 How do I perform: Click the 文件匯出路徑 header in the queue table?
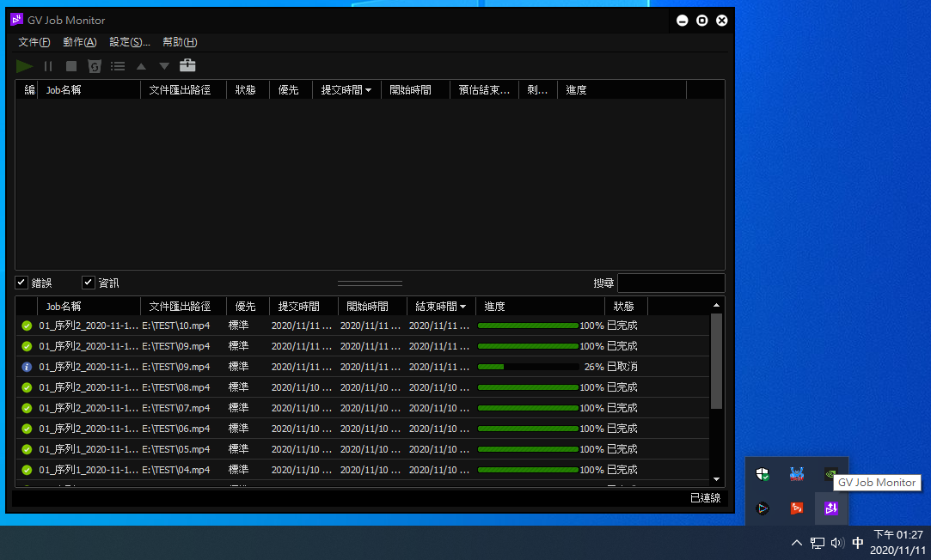[183, 90]
